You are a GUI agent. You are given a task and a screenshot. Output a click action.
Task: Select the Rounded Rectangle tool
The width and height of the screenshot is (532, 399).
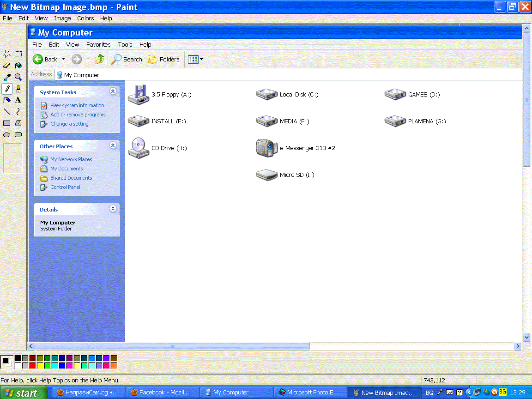tap(18, 134)
